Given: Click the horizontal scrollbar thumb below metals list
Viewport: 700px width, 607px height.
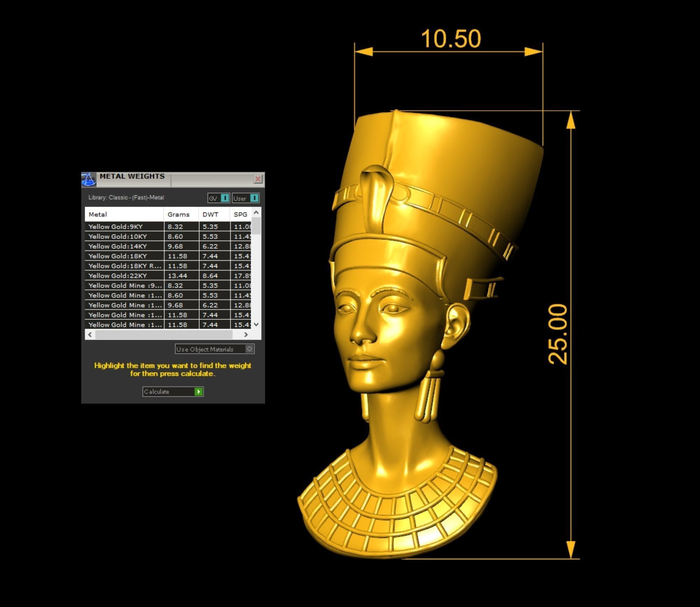Looking at the screenshot, I should (164, 334).
